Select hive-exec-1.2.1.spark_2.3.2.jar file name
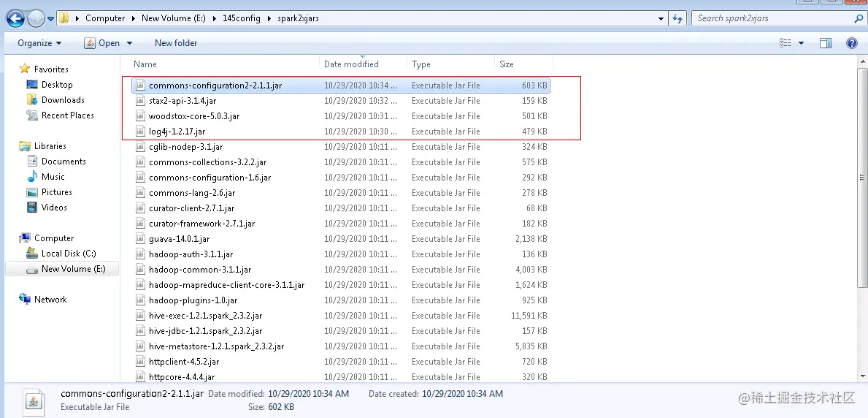 coord(205,316)
